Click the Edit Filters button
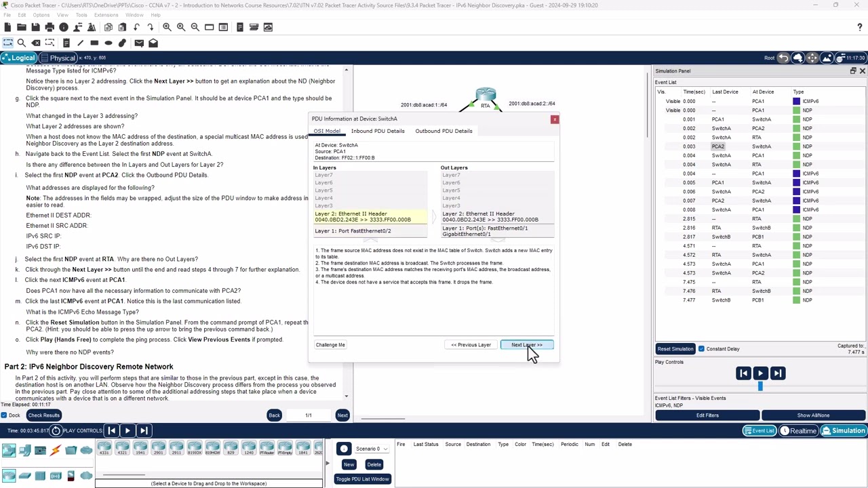The image size is (868, 488). coord(707,415)
